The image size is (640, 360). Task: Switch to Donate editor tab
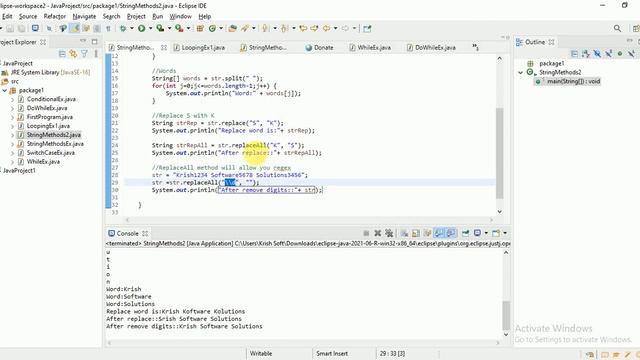[320, 48]
